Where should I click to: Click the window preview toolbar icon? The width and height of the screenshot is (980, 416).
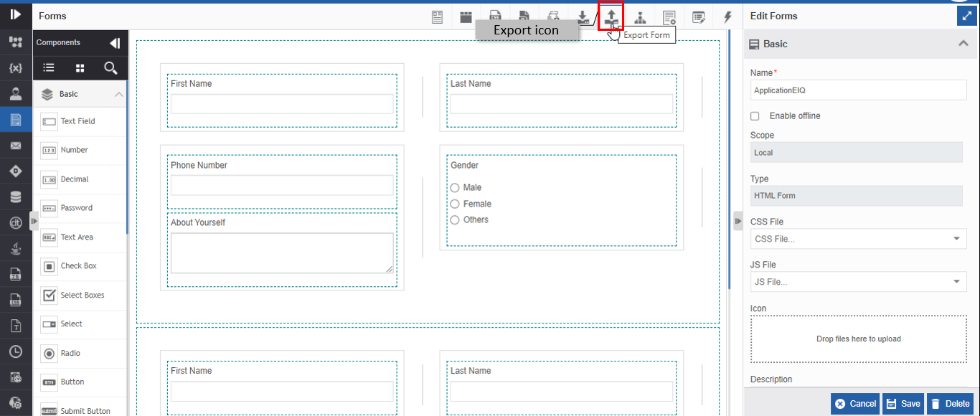pyautogui.click(x=466, y=16)
